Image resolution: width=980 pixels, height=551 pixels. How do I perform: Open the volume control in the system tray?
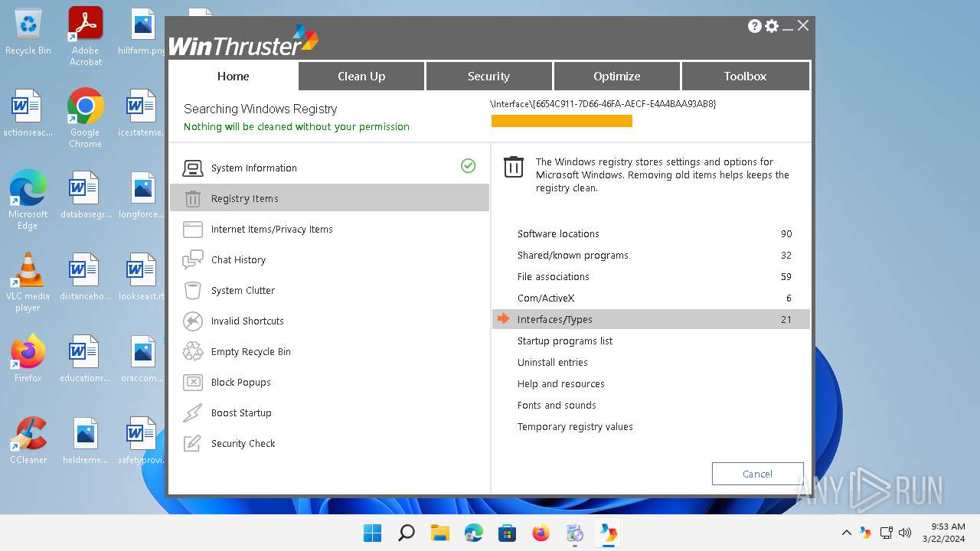coord(905,533)
